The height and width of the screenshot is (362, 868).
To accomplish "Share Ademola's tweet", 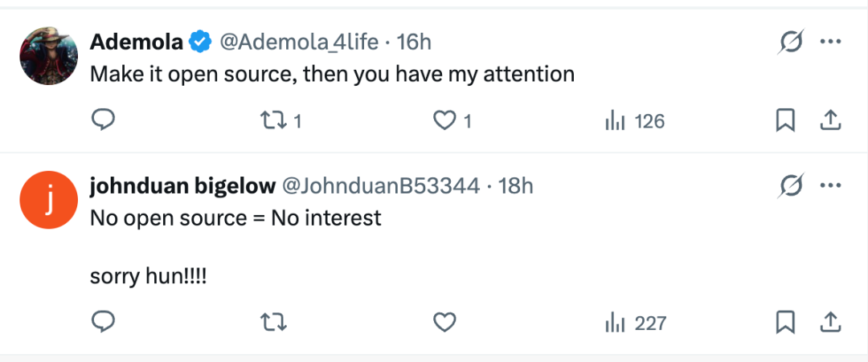I will coord(829,120).
